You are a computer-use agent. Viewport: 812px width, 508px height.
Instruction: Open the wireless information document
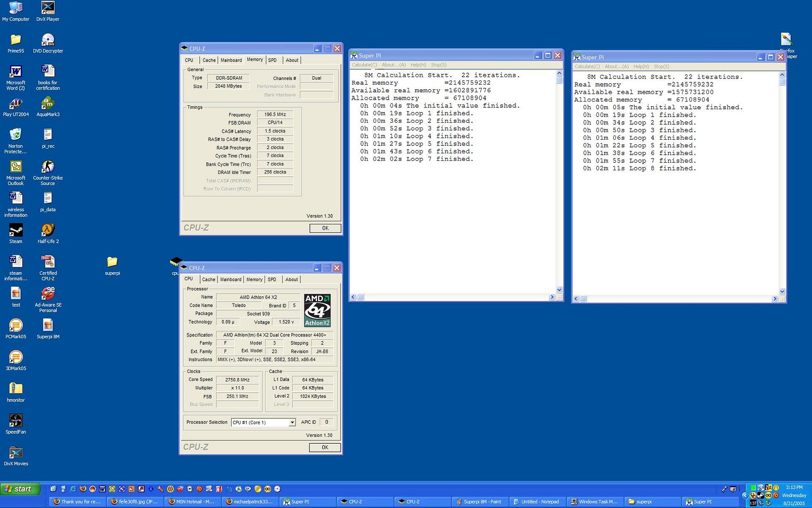click(16, 205)
